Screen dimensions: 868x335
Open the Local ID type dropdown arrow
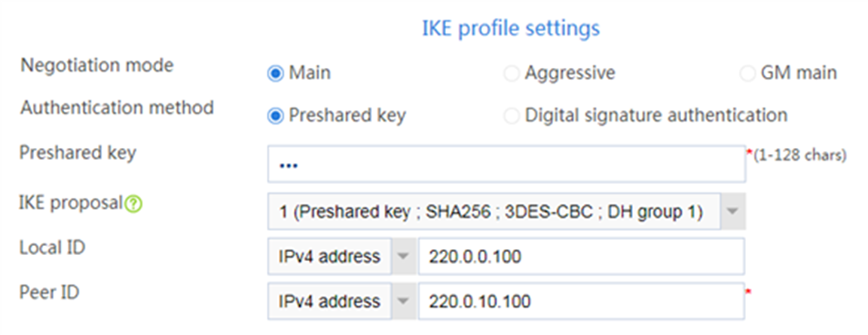pos(404,257)
